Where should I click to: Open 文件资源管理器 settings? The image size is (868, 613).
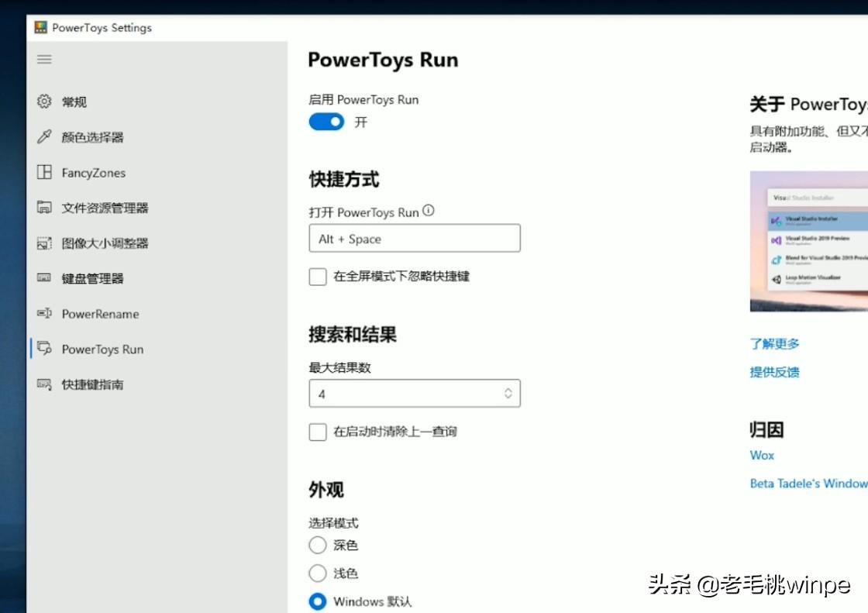[x=159, y=208]
